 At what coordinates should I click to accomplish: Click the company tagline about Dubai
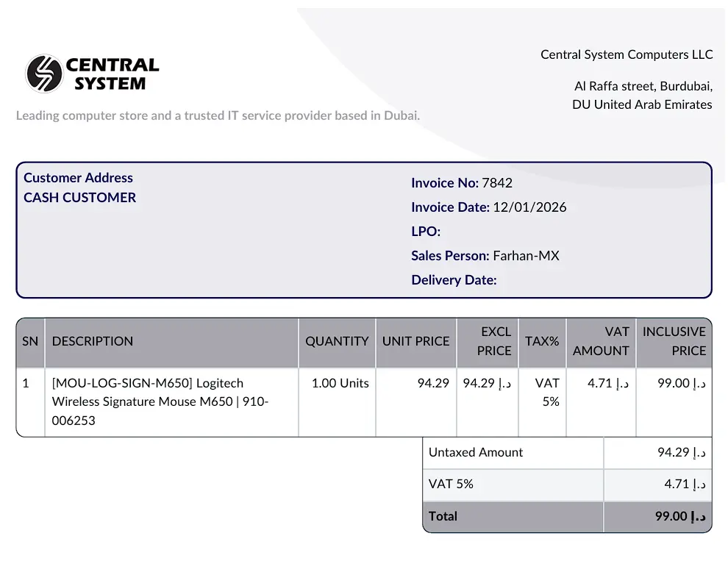tap(218, 115)
